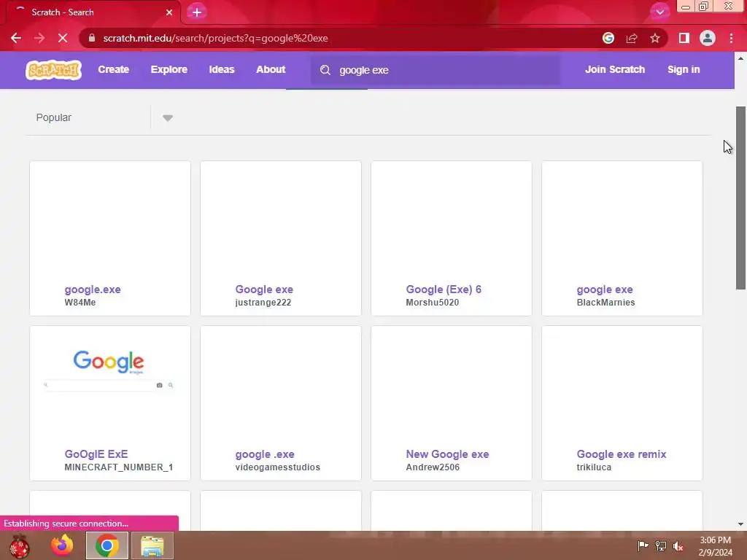This screenshot has width=747, height=560.
Task: Open New Google exe project title
Action: [447, 454]
